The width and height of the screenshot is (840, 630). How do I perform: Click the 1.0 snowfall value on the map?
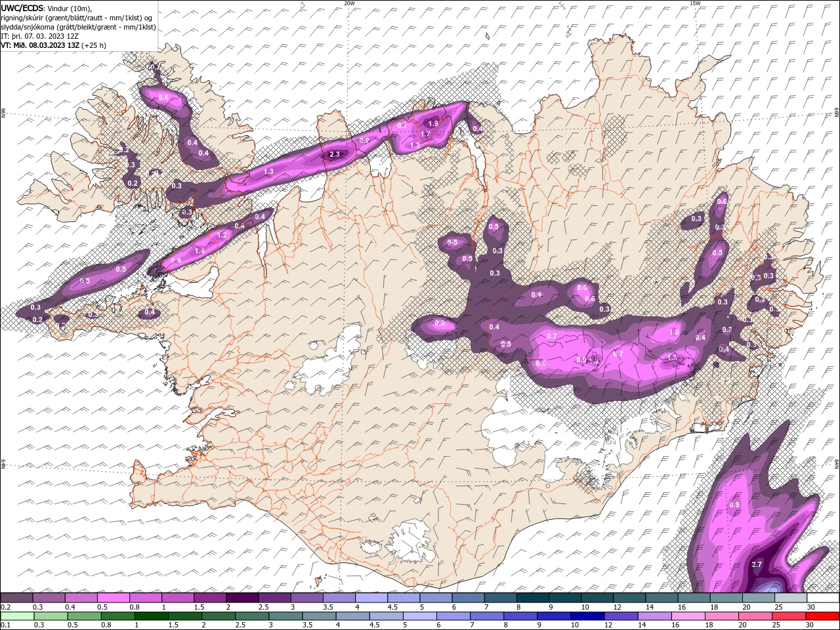coord(674,333)
